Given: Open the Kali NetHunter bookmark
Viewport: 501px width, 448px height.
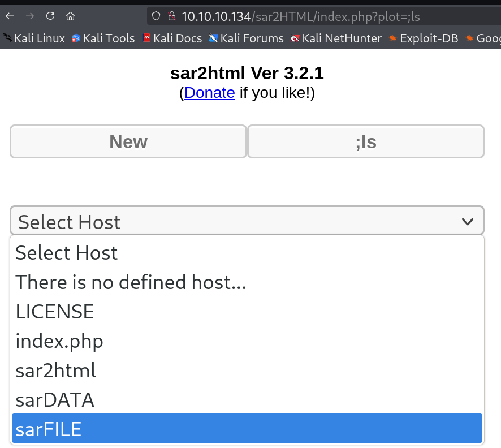Looking at the screenshot, I should (x=336, y=38).
